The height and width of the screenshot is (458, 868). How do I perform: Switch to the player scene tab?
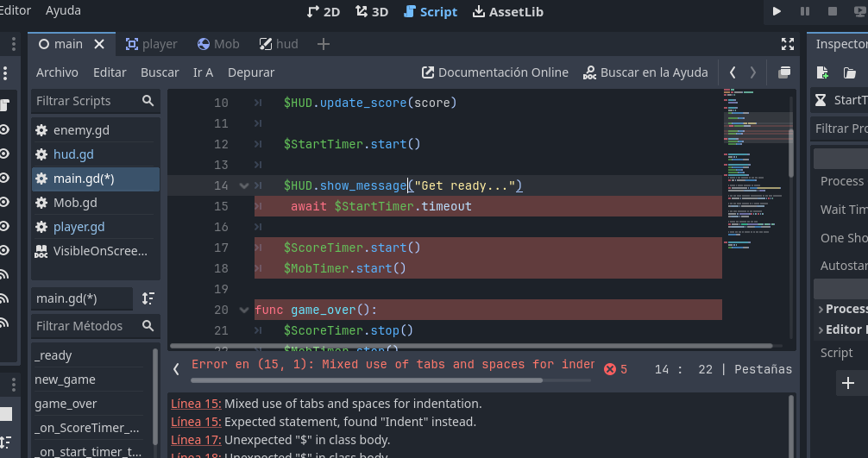coord(151,44)
